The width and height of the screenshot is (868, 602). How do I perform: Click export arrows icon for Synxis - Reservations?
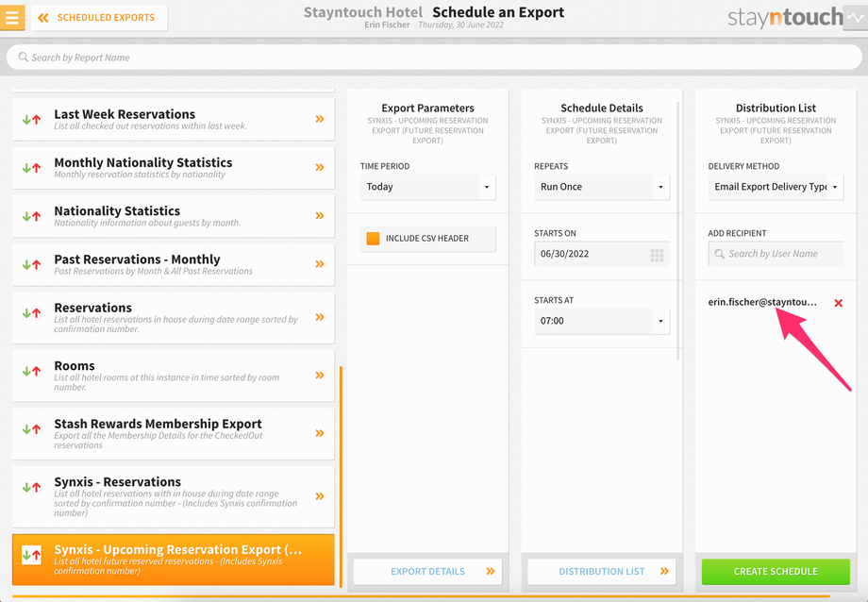tap(31, 488)
